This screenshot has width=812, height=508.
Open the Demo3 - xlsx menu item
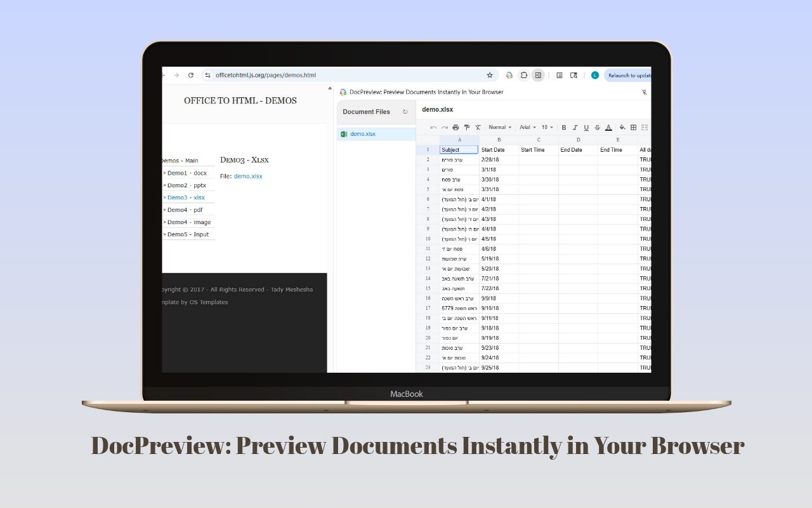(186, 197)
